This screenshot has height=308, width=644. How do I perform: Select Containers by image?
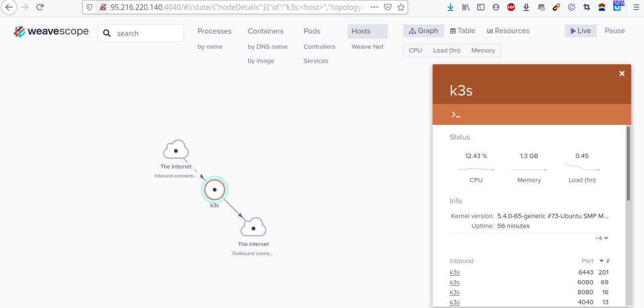tap(261, 61)
